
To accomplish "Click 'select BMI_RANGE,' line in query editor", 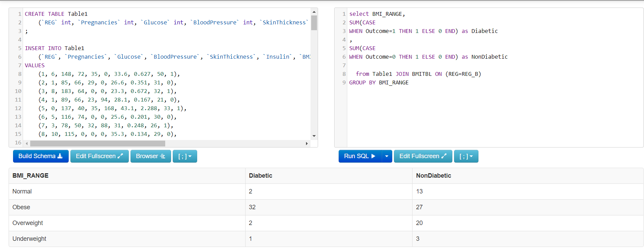I will coord(377,14).
